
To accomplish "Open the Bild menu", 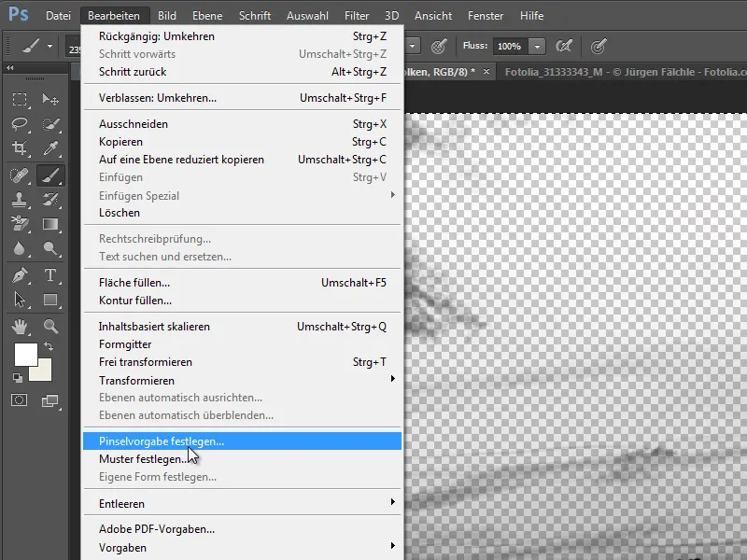I will click(167, 16).
